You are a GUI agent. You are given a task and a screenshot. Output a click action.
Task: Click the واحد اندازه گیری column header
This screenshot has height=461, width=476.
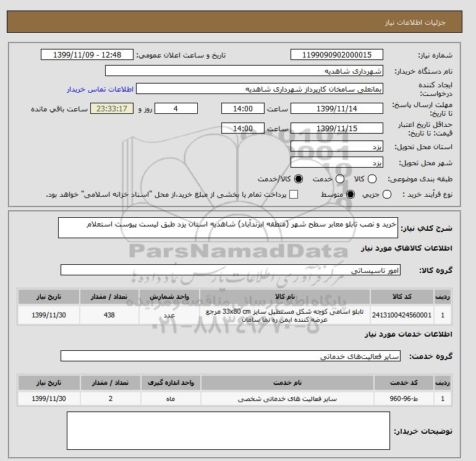tap(171, 382)
